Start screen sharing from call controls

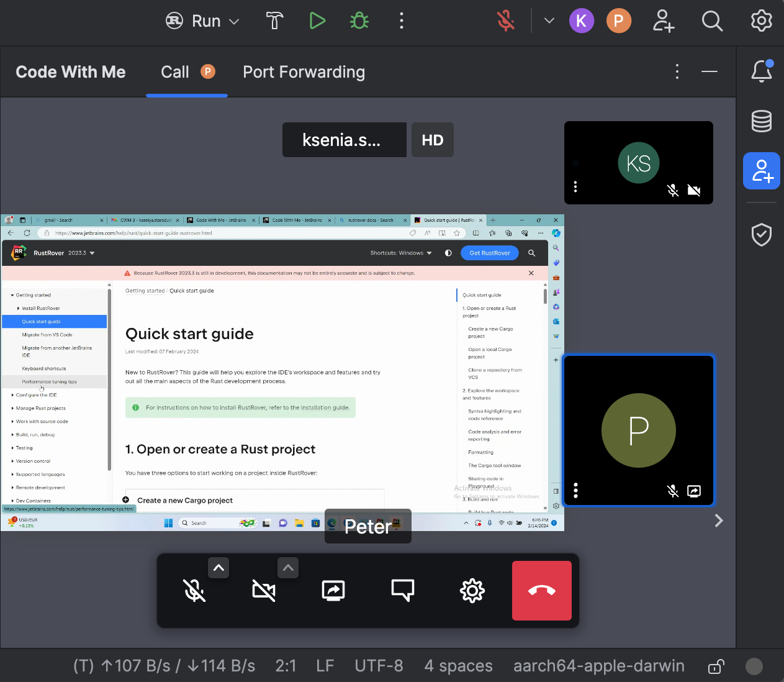point(333,591)
